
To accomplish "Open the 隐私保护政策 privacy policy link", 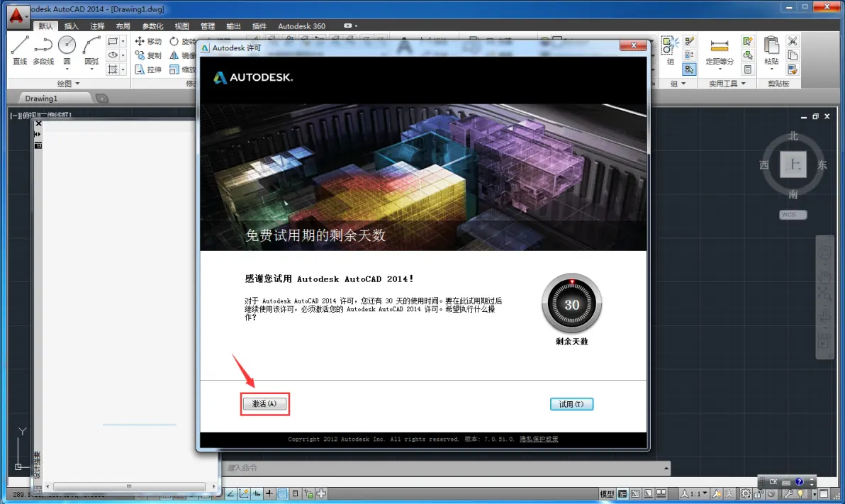I will pos(539,439).
